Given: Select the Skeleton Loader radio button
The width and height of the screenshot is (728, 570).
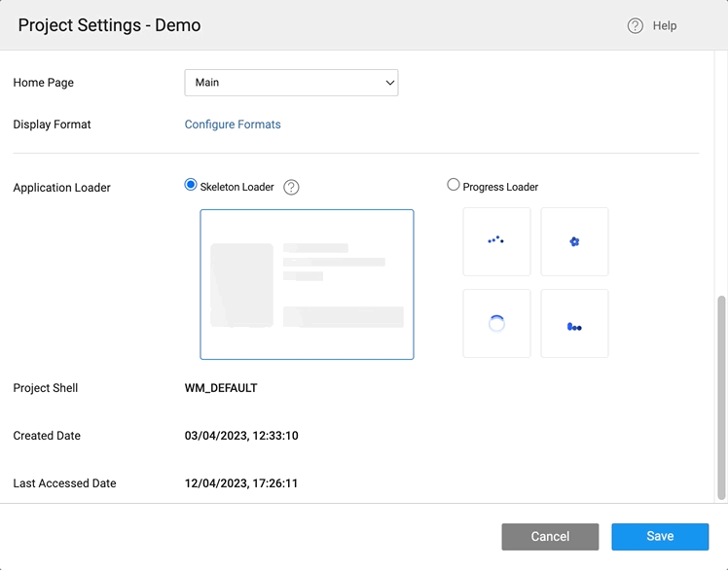Looking at the screenshot, I should pyautogui.click(x=191, y=185).
